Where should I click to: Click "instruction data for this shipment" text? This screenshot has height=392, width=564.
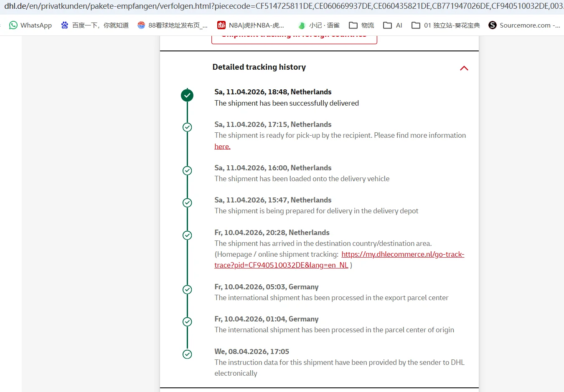pos(281,362)
